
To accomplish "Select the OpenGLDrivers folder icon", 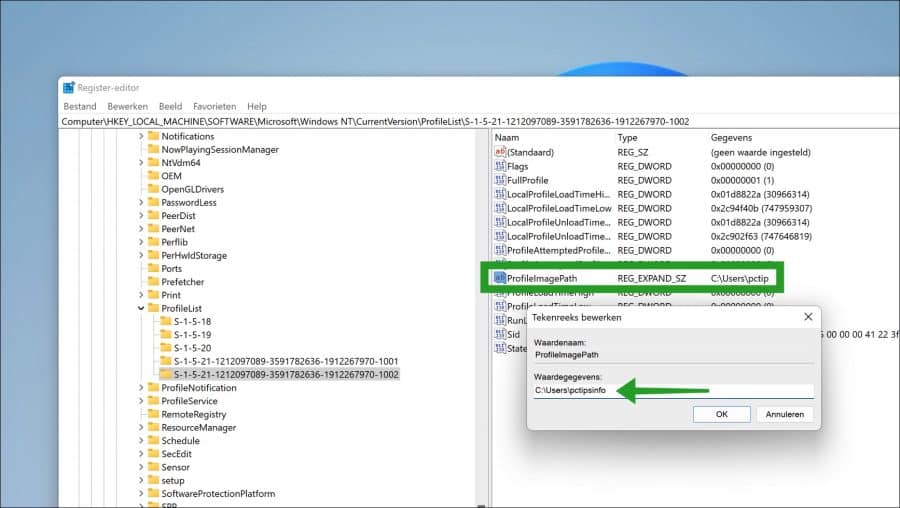I will click(x=153, y=189).
